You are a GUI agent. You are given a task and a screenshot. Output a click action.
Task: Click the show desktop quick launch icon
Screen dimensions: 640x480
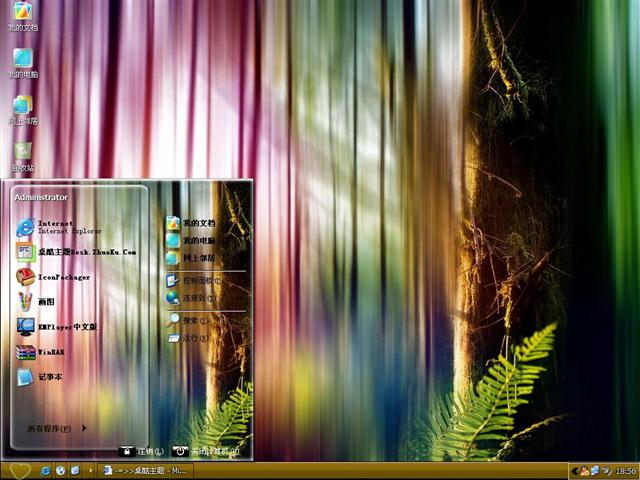tap(75, 471)
